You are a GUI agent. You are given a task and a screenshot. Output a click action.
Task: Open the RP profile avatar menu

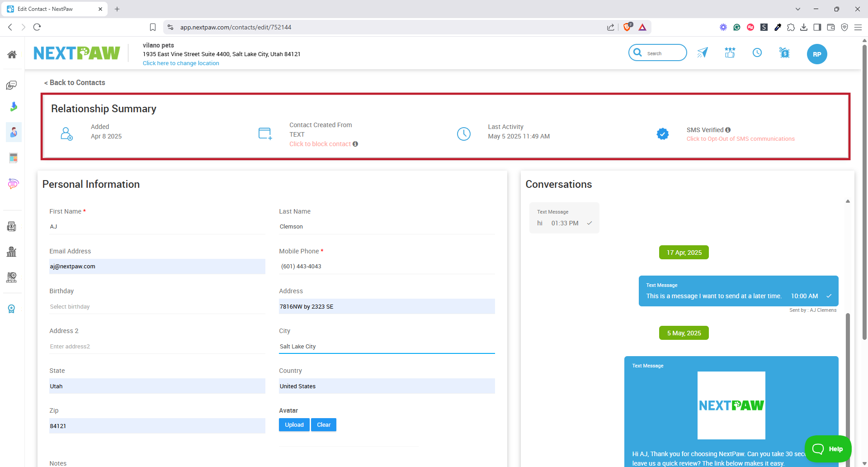817,54
